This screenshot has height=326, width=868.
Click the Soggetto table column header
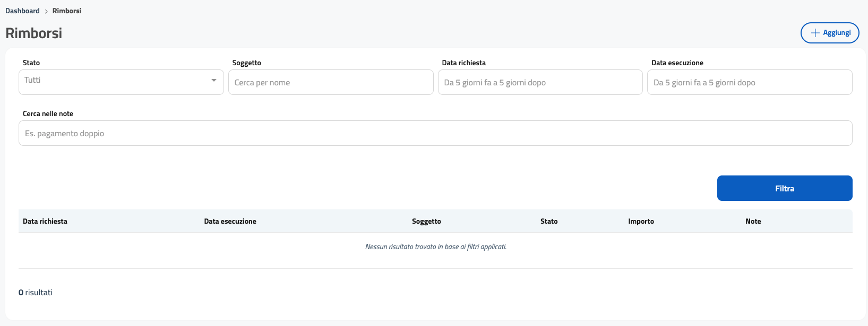(x=426, y=222)
